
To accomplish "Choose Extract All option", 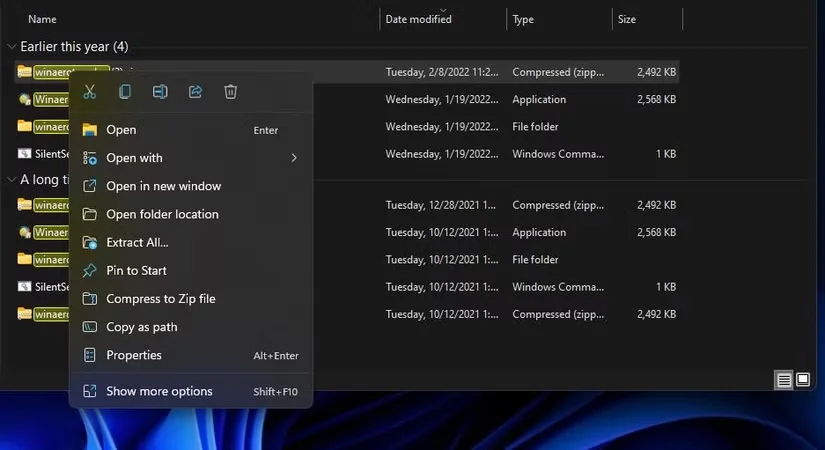I will click(x=137, y=242).
